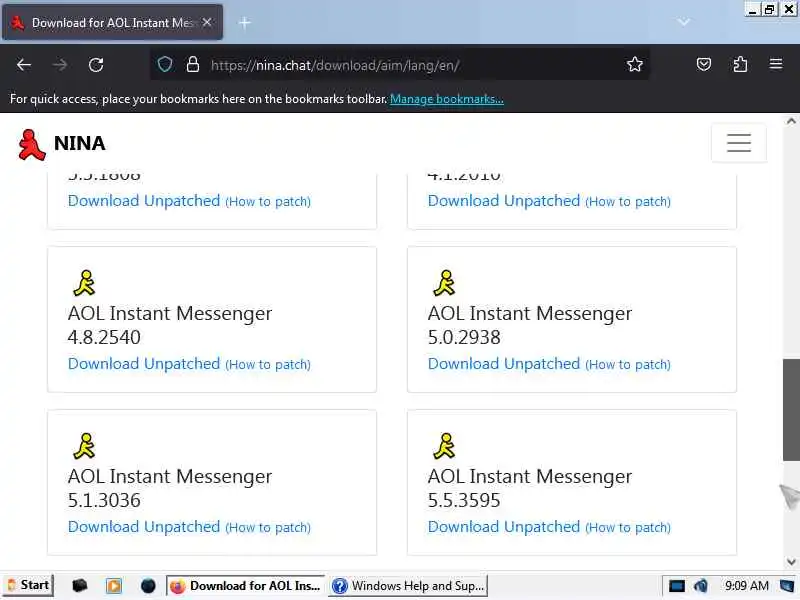The image size is (800, 600).
Task: Open How to patch for 4.8.2540
Action: click(268, 365)
